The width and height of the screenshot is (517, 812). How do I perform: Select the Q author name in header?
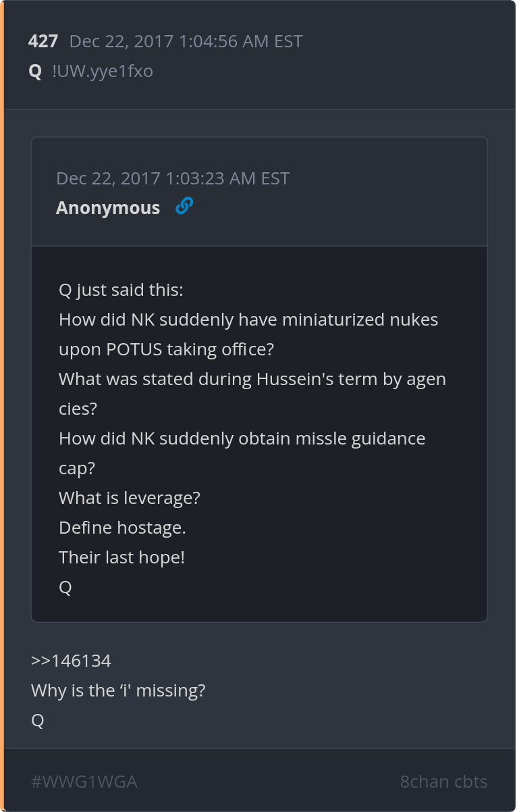pos(35,71)
